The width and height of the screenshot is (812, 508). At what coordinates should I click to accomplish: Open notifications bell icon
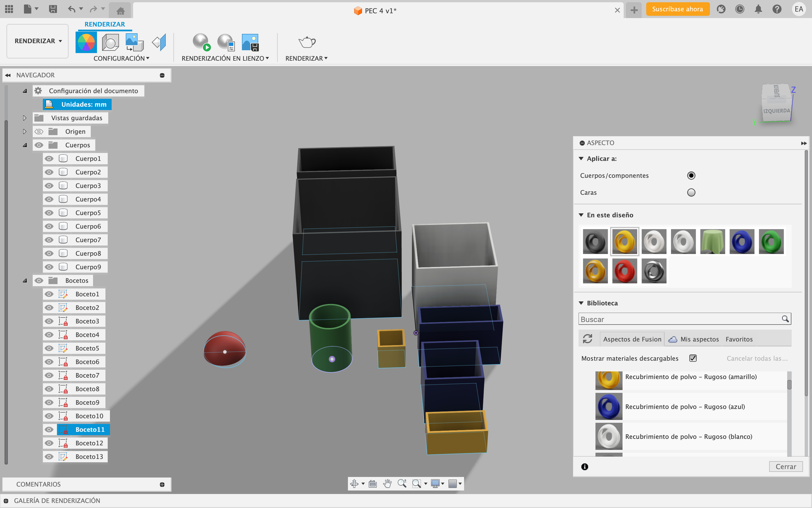[758, 9]
